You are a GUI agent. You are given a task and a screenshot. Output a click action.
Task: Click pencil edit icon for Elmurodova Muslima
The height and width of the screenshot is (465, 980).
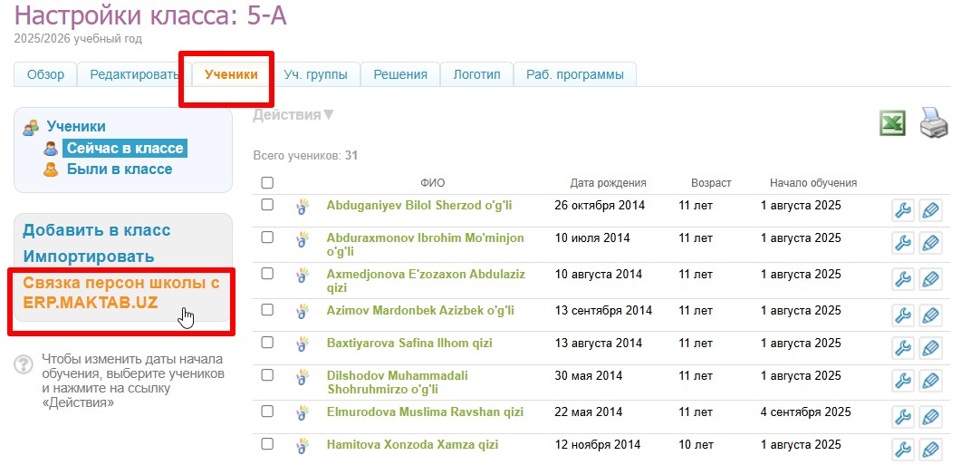(931, 418)
